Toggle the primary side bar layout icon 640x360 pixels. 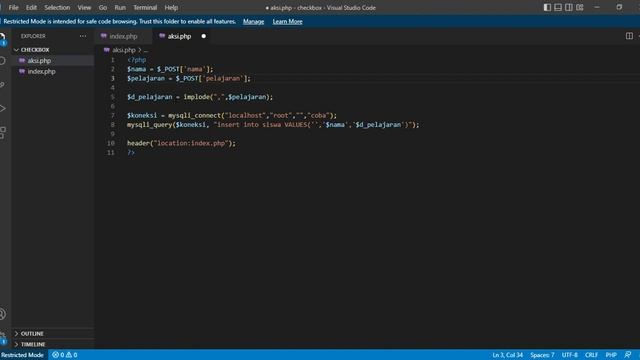coord(547,7)
